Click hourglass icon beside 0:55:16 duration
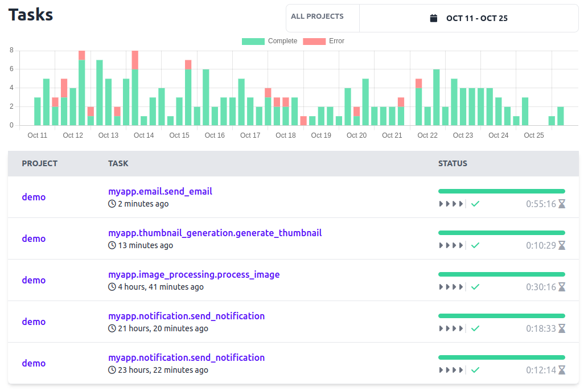Viewport: 588px width, 391px height. (x=561, y=204)
